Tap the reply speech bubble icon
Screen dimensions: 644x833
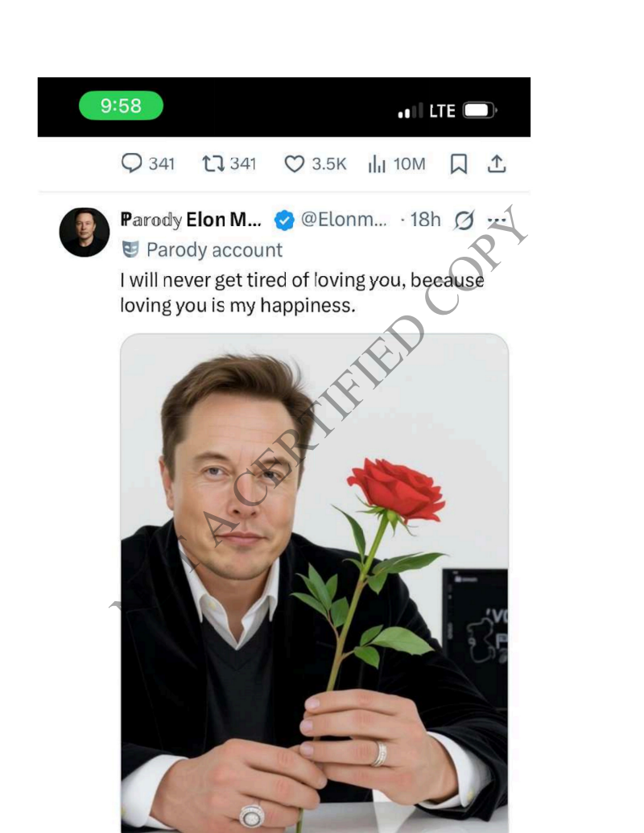tap(132, 163)
